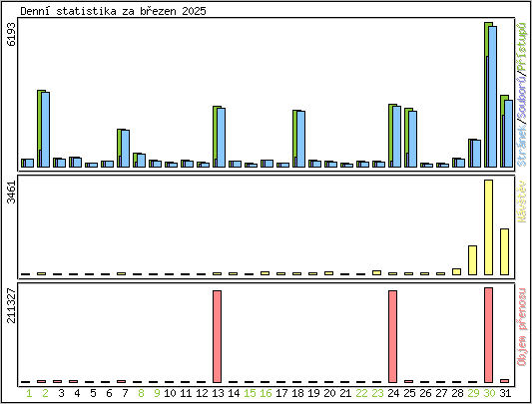Click the red transfer bar on day 30
Viewport: 532px width, 404px height.
pyautogui.click(x=488, y=335)
